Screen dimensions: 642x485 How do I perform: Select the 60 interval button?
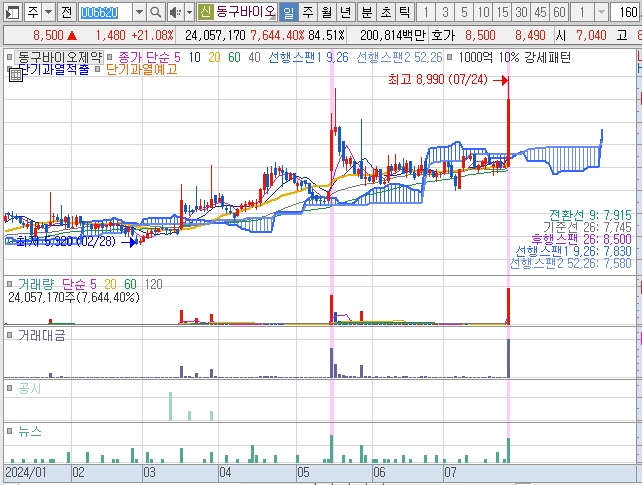(x=559, y=12)
